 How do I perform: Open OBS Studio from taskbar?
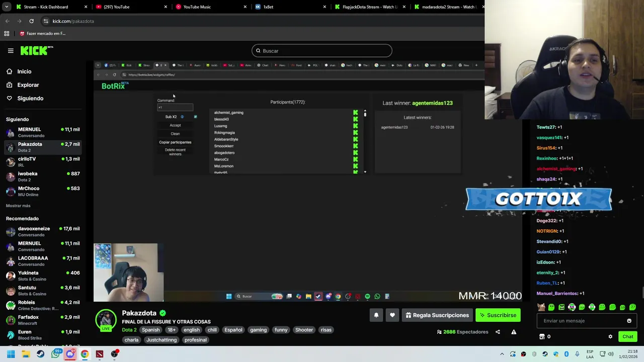pyautogui.click(x=115, y=354)
